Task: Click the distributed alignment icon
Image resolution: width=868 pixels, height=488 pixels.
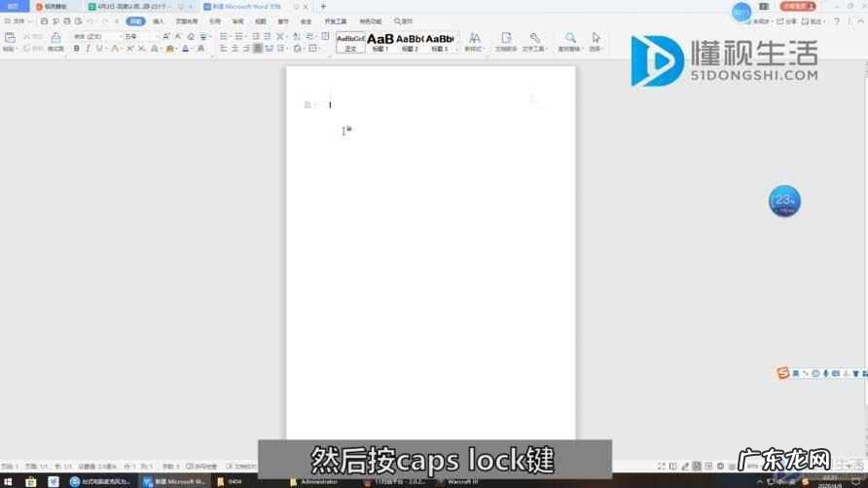Action: pyautogui.click(x=269, y=49)
